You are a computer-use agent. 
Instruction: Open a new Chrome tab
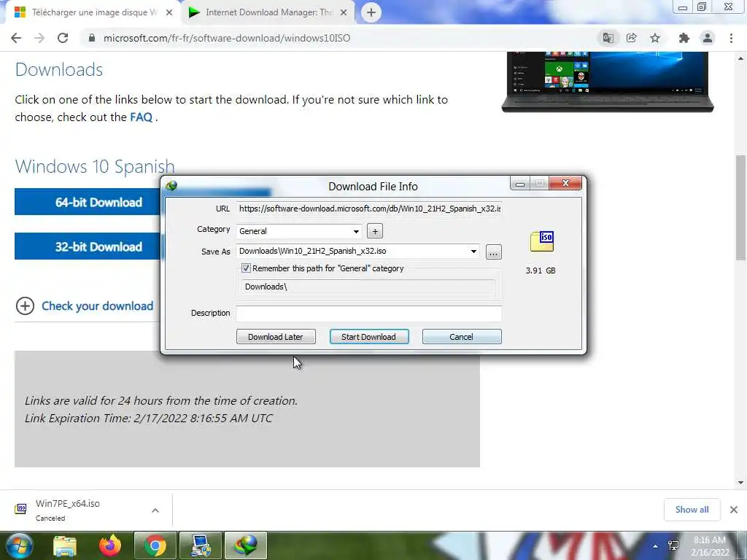pos(371,12)
